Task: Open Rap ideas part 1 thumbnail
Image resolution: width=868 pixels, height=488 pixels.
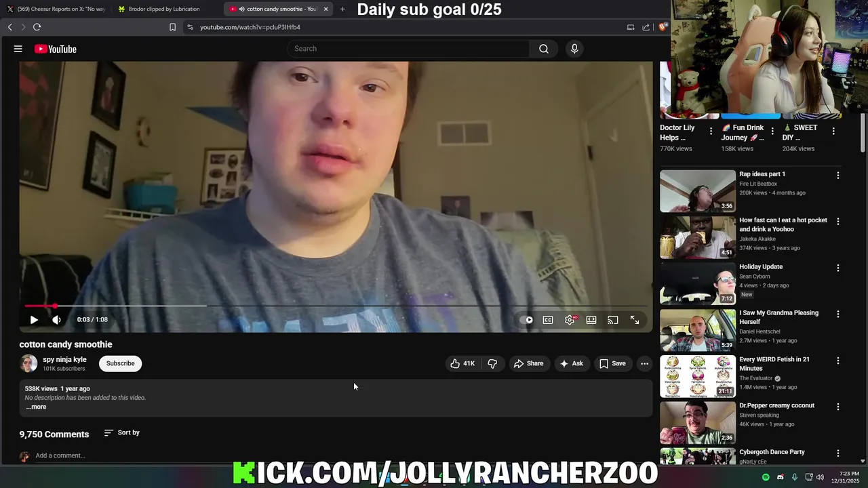Action: point(698,191)
